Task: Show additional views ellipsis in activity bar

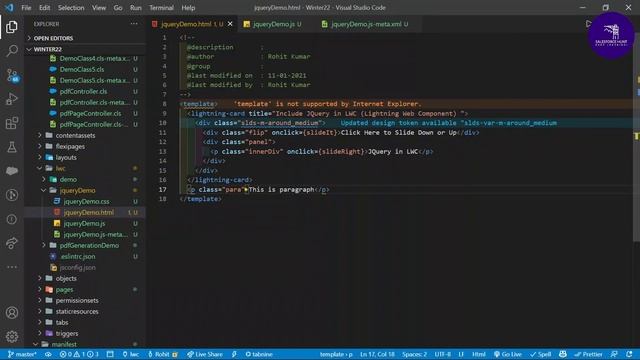Action: (x=12, y=267)
